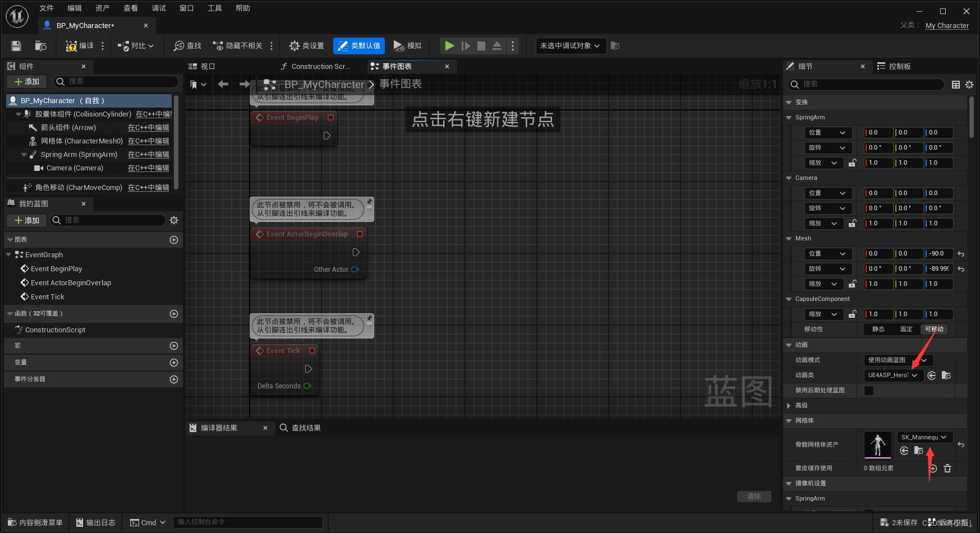Screen dimensions: 980x533
Task: Save the blueprint with the disk icon
Action: 16,46
